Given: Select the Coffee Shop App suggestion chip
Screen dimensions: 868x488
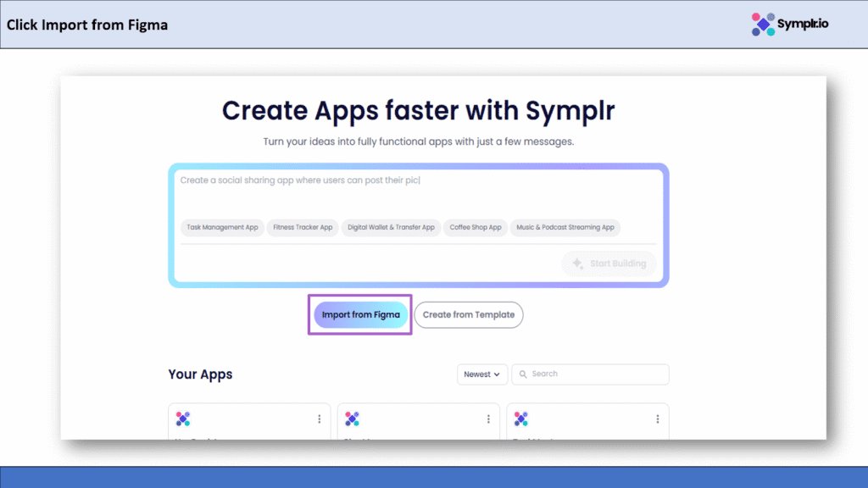Looking at the screenshot, I should pyautogui.click(x=476, y=227).
